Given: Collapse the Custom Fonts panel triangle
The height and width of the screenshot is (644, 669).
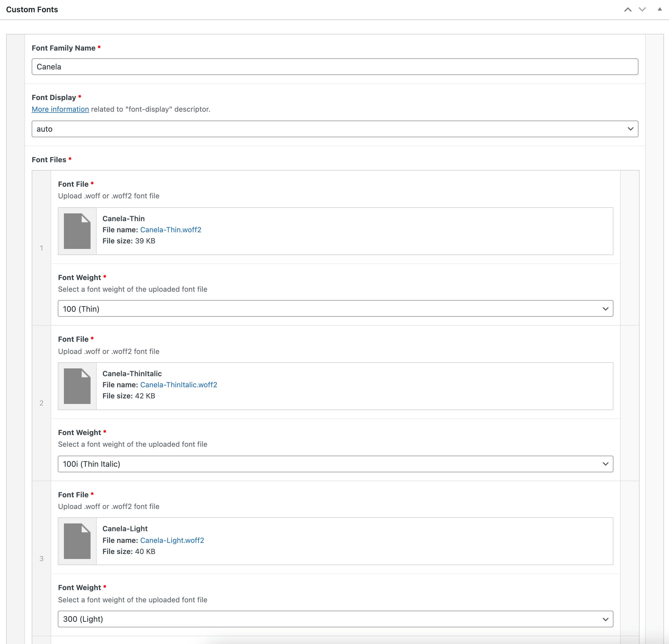Looking at the screenshot, I should pos(660,9).
